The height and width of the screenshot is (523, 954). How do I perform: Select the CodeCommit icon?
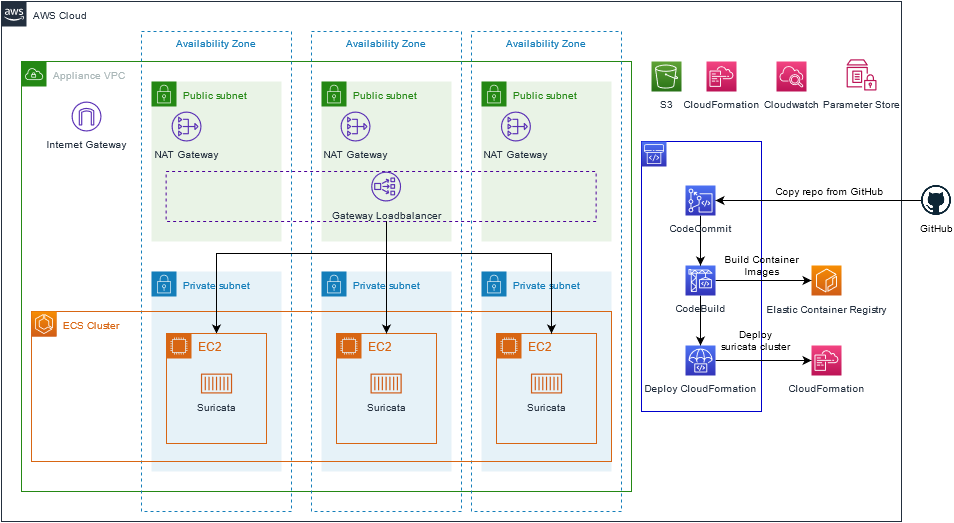[x=700, y=201]
